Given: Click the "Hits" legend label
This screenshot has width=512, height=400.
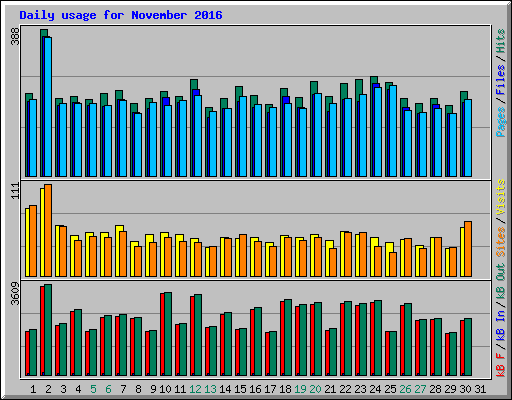Looking at the screenshot, I should tap(500, 41).
